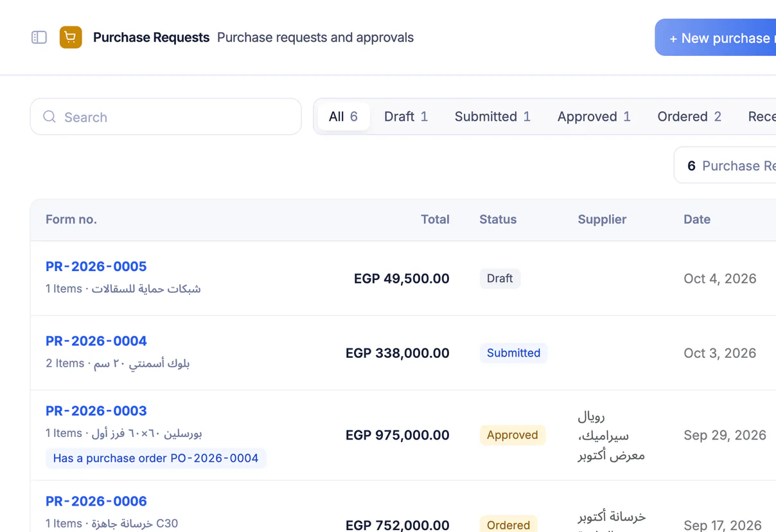
Task: Open request PR-2026-0004
Action: (x=96, y=341)
